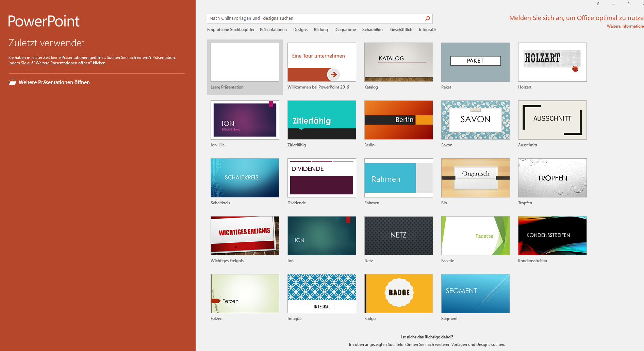644x351 pixels.
Task: Open the Katalog template
Action: tap(398, 62)
